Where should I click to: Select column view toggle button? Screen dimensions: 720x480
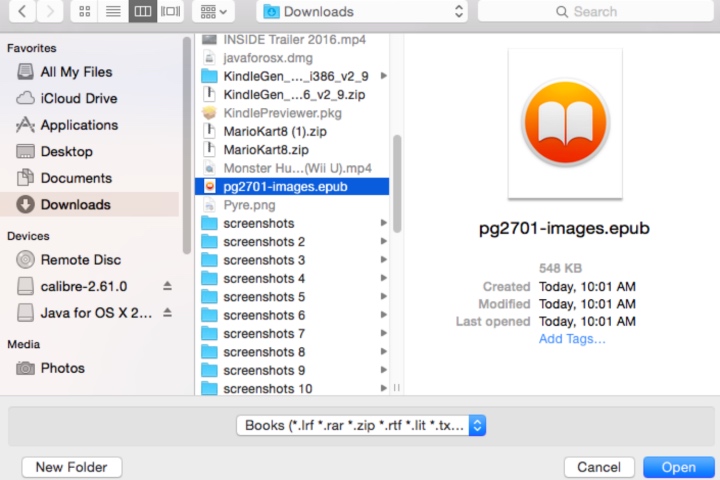pyautogui.click(x=142, y=11)
